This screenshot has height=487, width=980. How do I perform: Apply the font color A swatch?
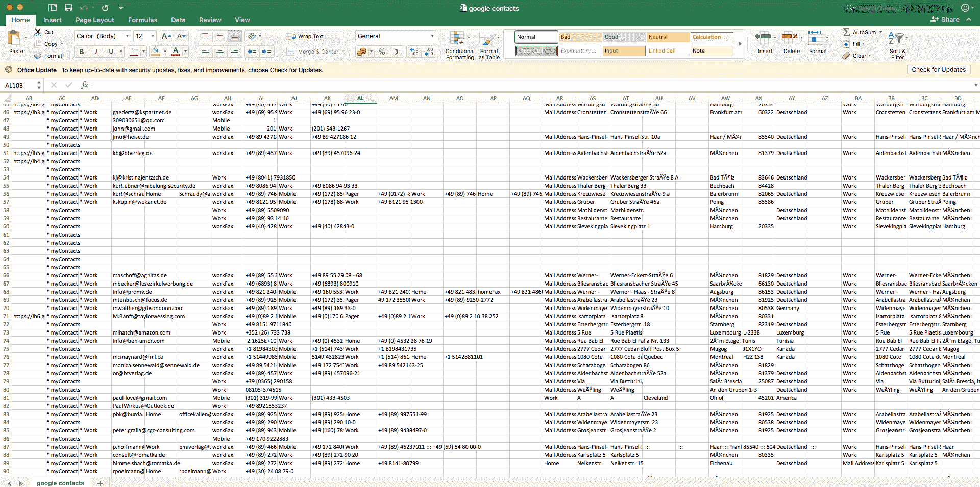176,52
